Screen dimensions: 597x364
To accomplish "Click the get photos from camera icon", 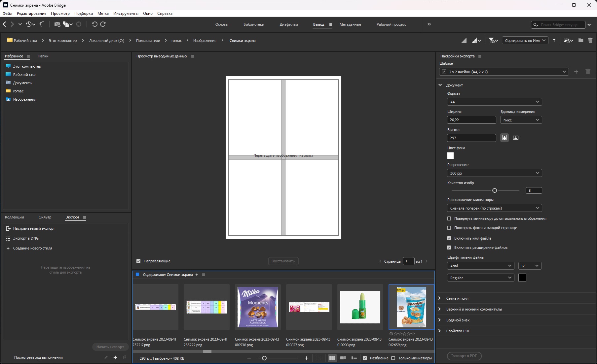I will click(57, 24).
